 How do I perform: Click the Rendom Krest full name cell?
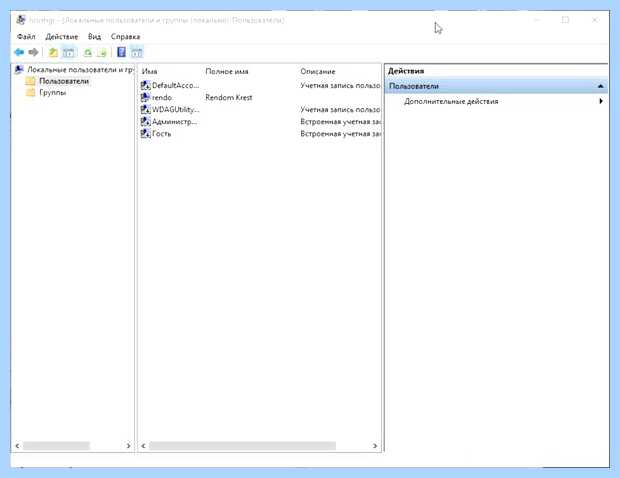[x=229, y=97]
